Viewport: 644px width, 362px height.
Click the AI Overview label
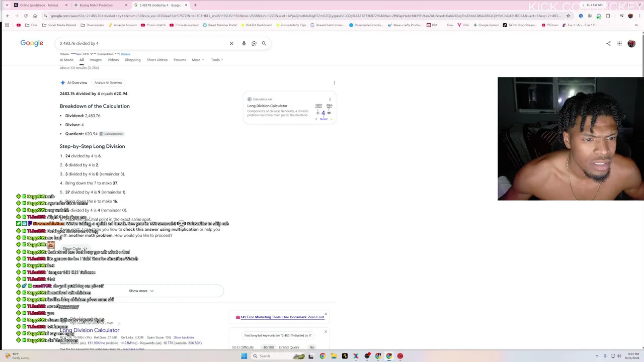77,82
